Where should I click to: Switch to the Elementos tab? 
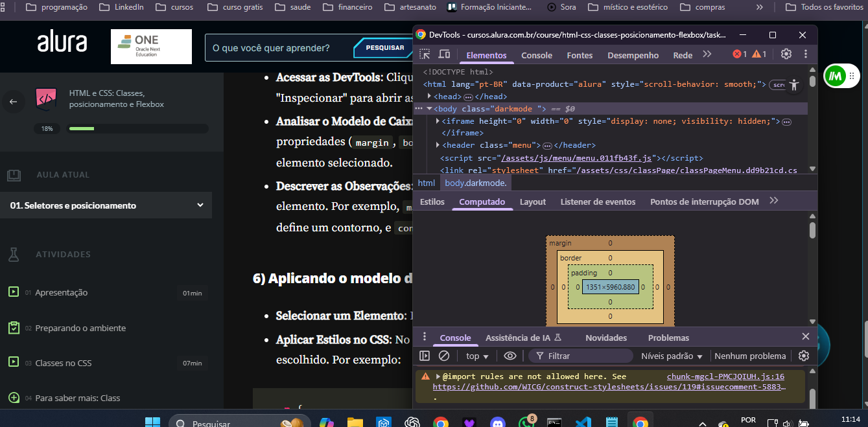[x=487, y=55]
